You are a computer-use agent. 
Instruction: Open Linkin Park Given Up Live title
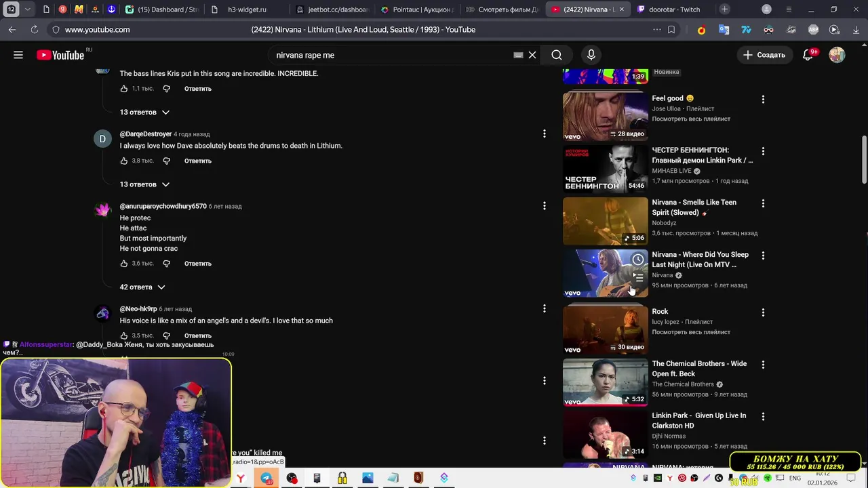click(x=698, y=421)
